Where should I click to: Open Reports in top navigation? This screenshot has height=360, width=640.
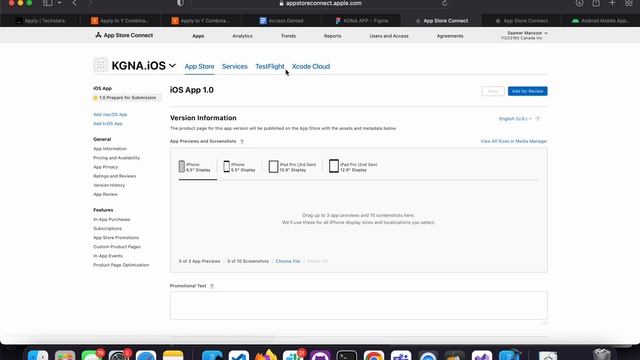tap(332, 36)
